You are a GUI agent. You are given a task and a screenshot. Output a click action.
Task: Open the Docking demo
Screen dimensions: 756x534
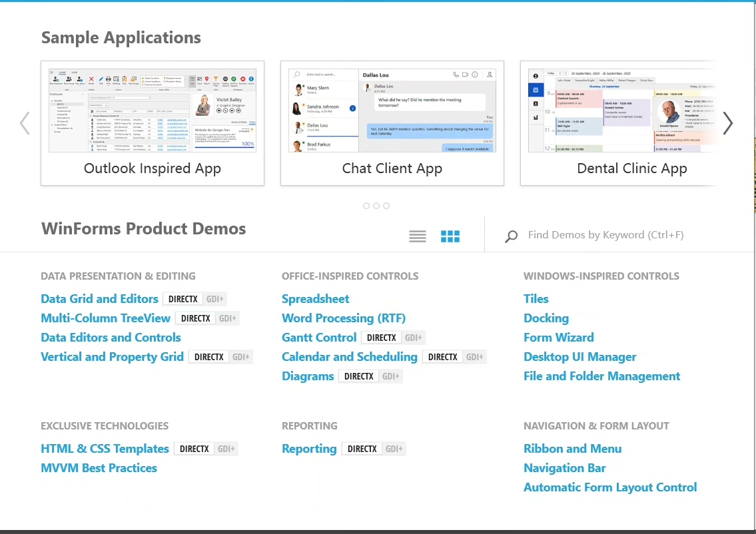pyautogui.click(x=546, y=318)
